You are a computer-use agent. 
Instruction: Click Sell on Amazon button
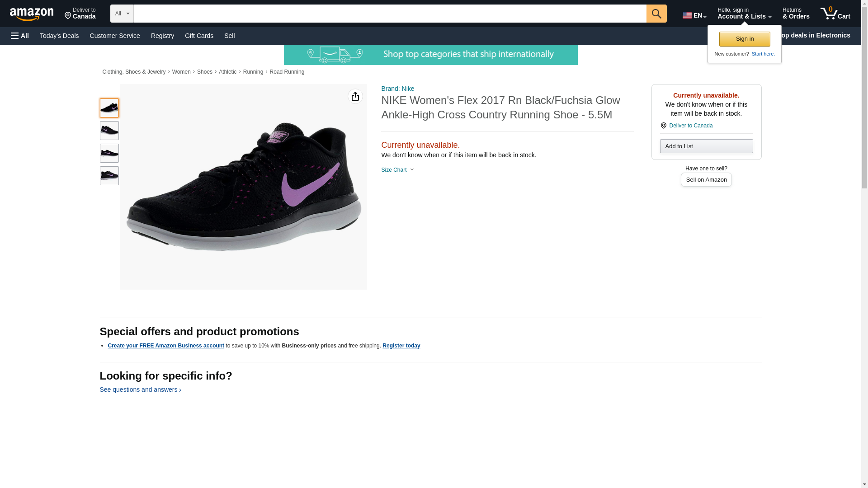tap(706, 180)
